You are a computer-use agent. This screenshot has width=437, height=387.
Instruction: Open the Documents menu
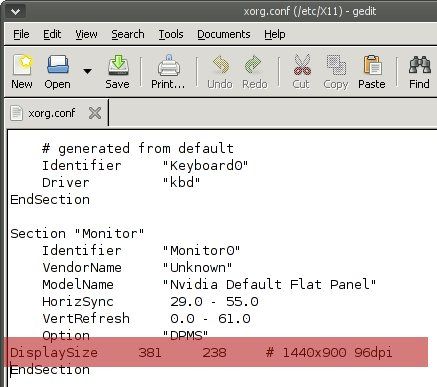coord(224,34)
